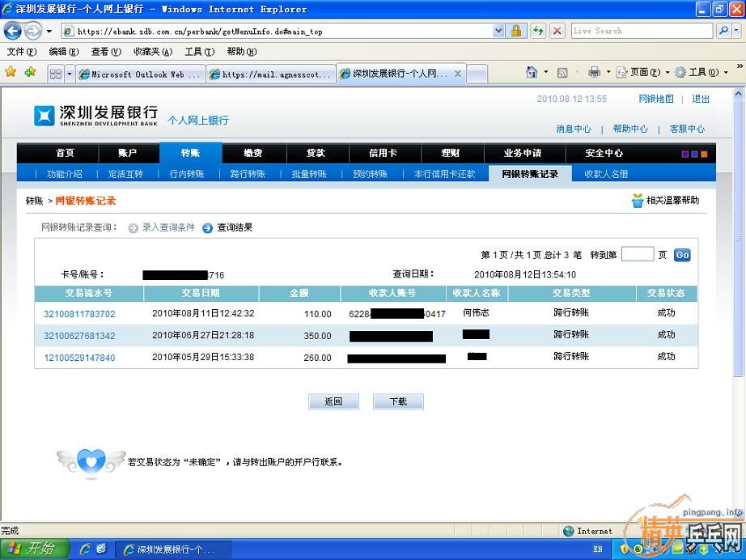Viewport: 746px width, 560px height.
Task: Open transaction link 32100811783702
Action: (79, 314)
